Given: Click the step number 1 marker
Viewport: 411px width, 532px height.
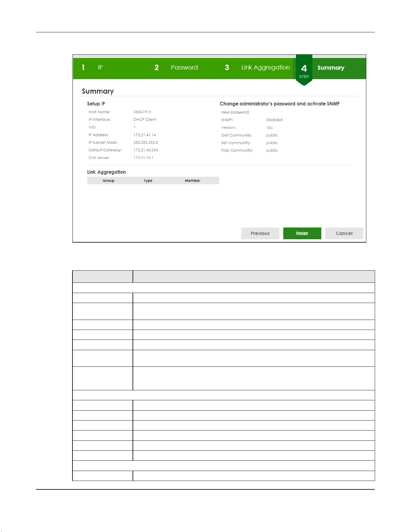Looking at the screenshot, I should (83, 67).
